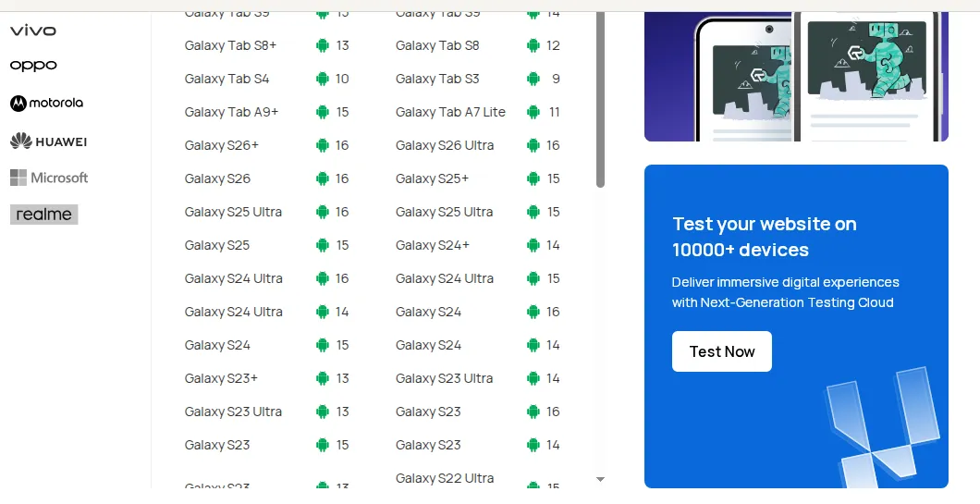The height and width of the screenshot is (504, 980).
Task: Click Android icon for Galaxy S24 version 15
Action: click(323, 345)
